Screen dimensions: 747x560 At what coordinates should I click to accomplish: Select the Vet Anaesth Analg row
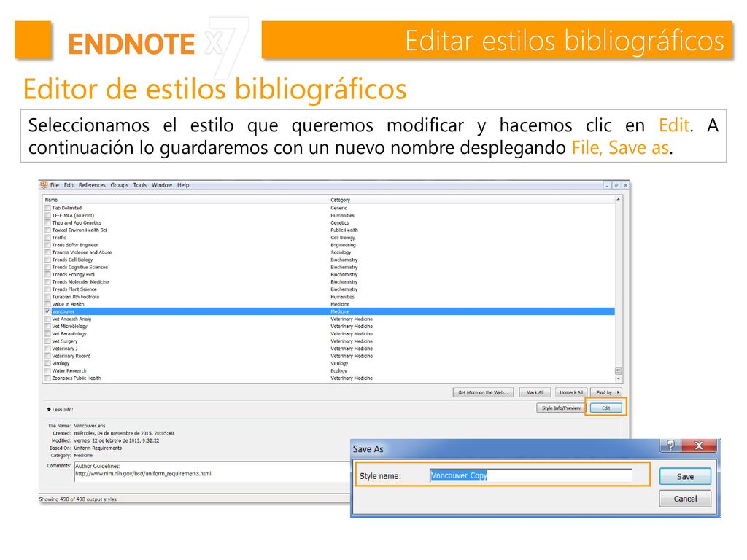(x=329, y=319)
